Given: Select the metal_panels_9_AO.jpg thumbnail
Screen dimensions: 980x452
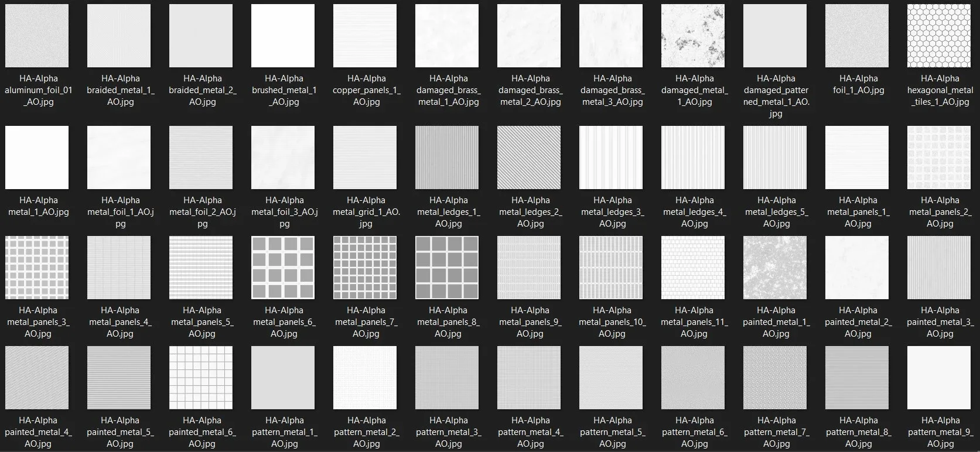Looking at the screenshot, I should click(x=529, y=268).
